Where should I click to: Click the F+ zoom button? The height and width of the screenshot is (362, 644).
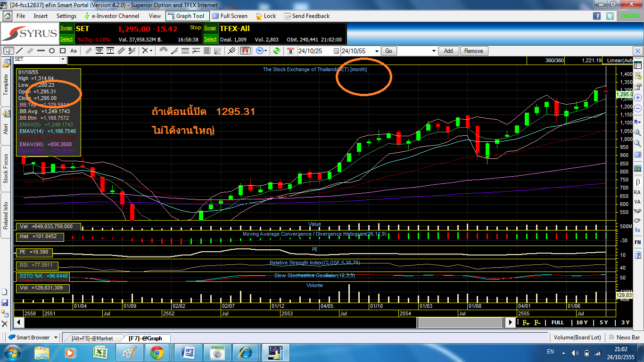(x=526, y=322)
